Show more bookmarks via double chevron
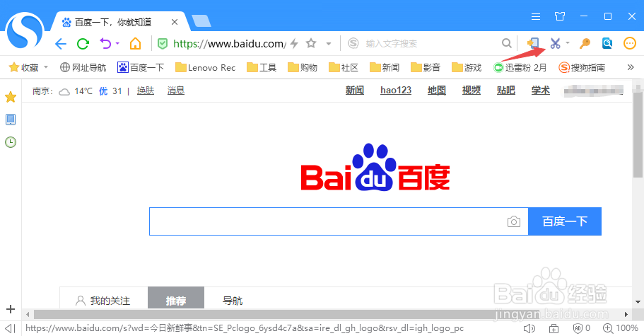 [631, 67]
